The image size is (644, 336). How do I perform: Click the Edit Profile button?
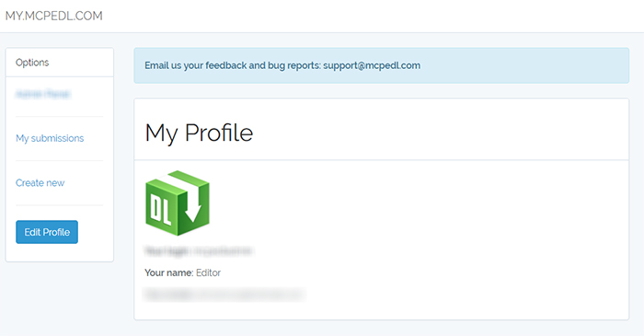(47, 232)
